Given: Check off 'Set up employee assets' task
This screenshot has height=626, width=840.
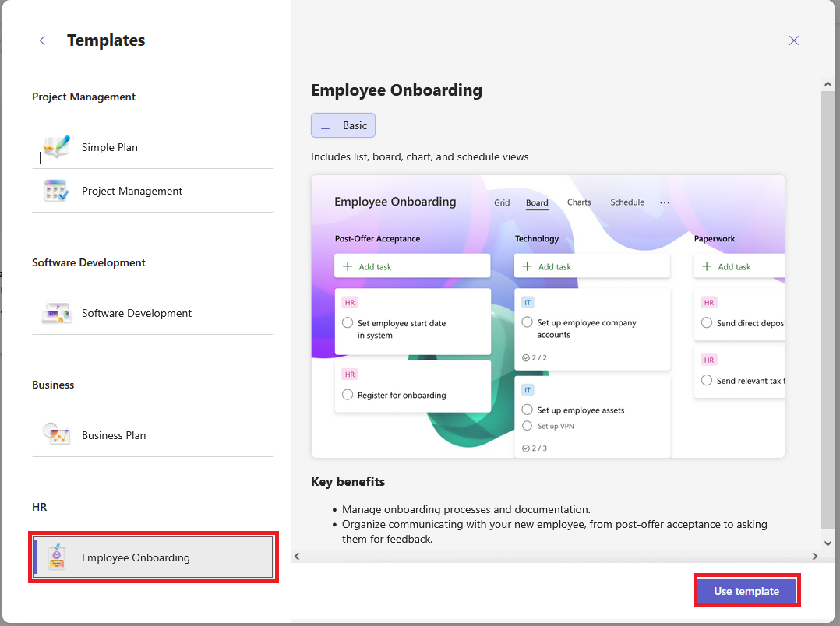Looking at the screenshot, I should pyautogui.click(x=528, y=410).
